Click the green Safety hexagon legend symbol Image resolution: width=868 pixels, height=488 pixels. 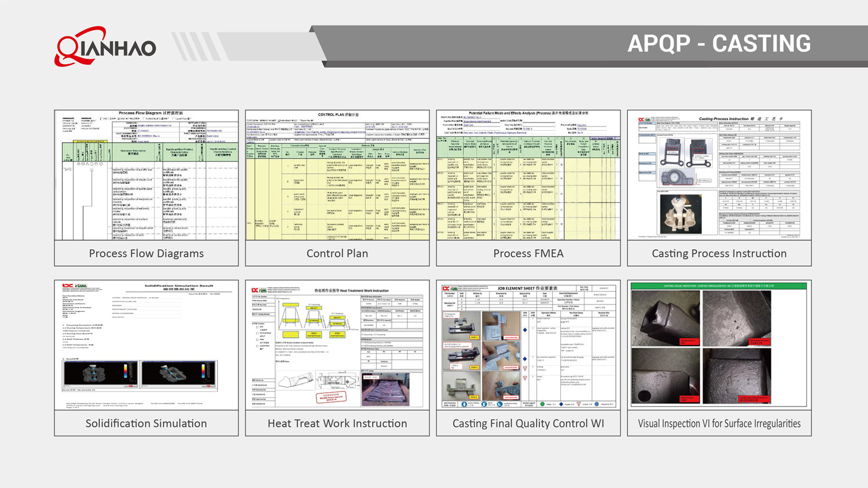pyautogui.click(x=542, y=404)
